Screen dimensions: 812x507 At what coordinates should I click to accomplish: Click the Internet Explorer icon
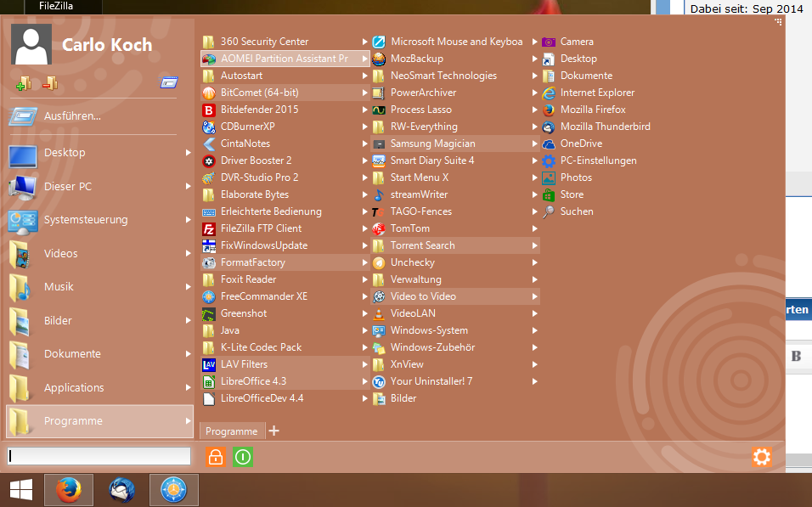point(549,93)
